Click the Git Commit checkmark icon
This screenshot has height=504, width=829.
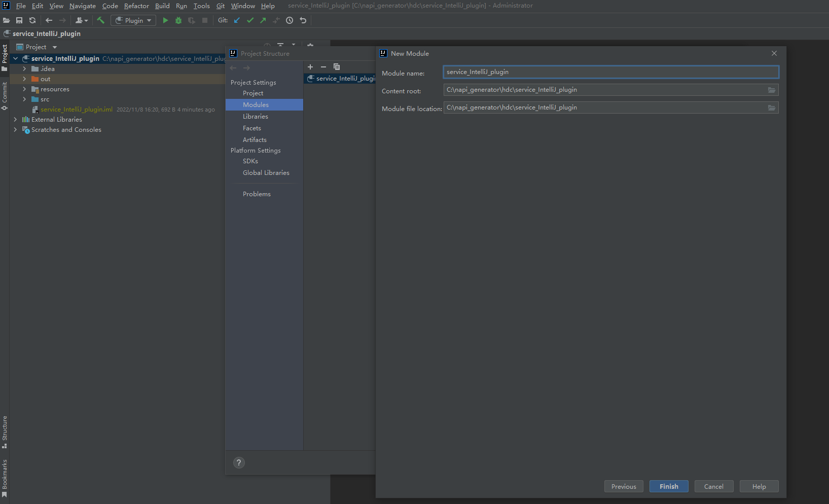click(250, 20)
